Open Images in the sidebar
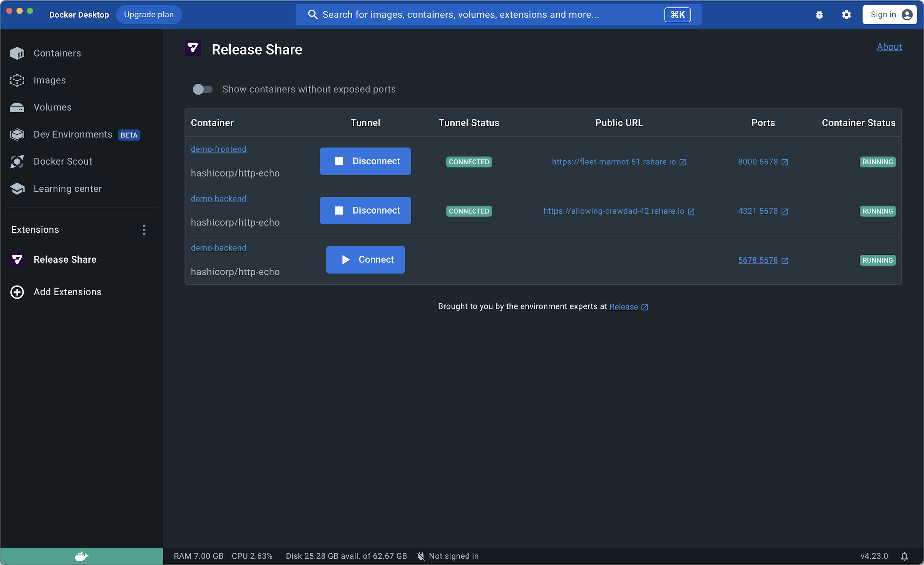Screen dimensions: 924x565 [x=49, y=80]
